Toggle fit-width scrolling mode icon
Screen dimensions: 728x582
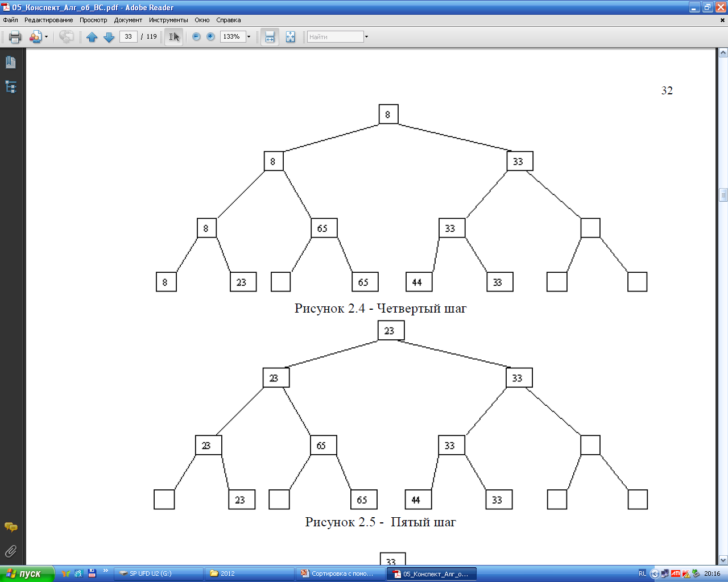270,37
